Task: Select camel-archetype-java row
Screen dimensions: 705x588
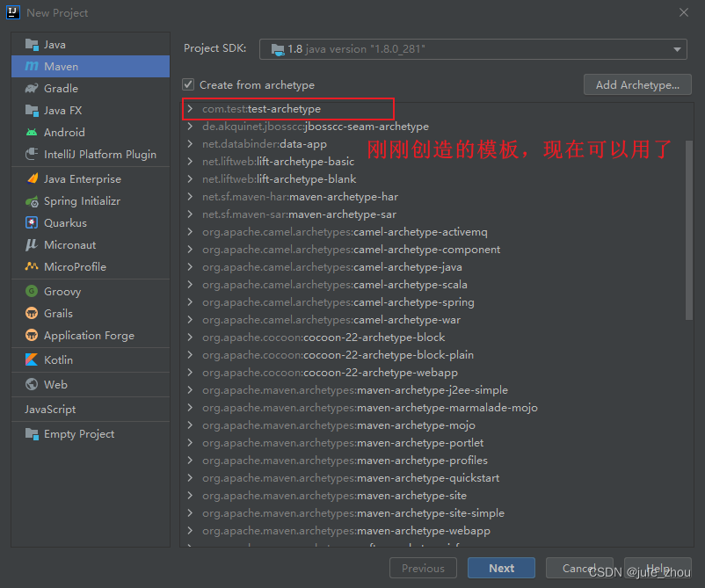Action: click(436, 267)
